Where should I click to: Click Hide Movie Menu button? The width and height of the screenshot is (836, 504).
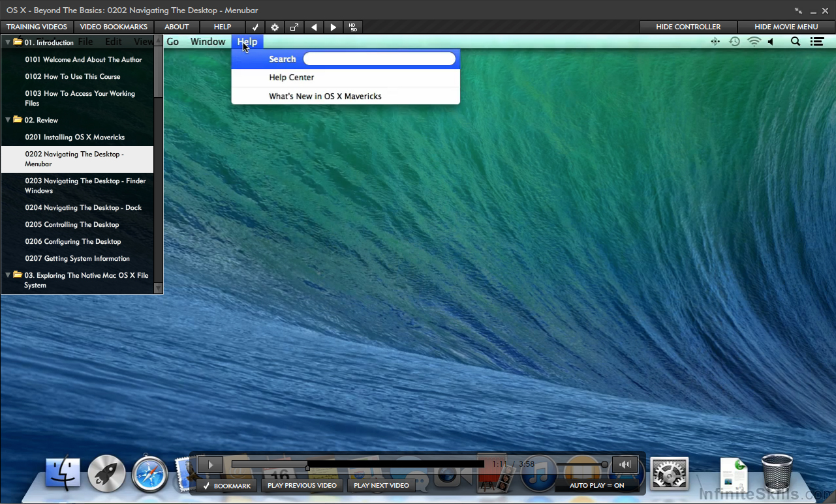click(786, 27)
